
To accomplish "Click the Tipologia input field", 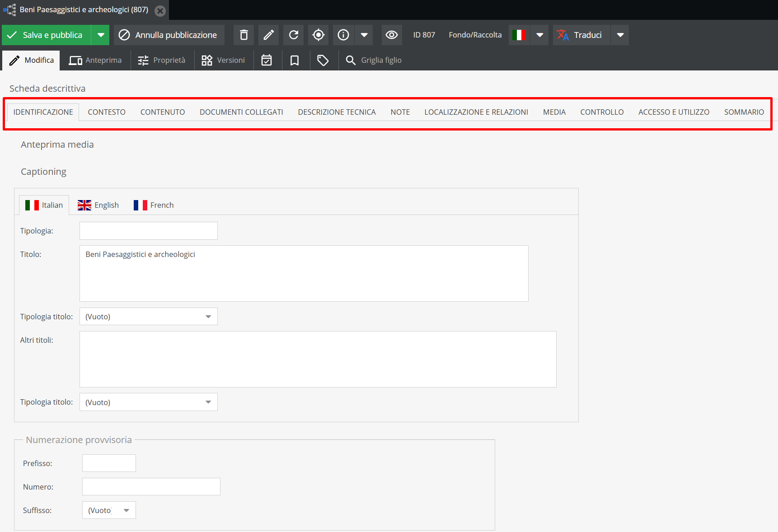I will (149, 231).
